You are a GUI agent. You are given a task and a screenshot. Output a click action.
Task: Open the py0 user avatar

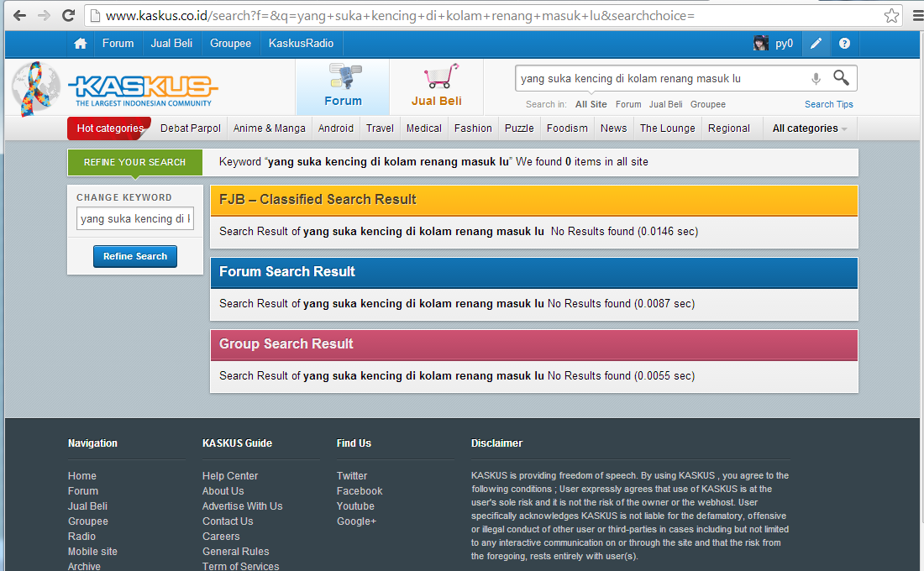click(x=761, y=44)
